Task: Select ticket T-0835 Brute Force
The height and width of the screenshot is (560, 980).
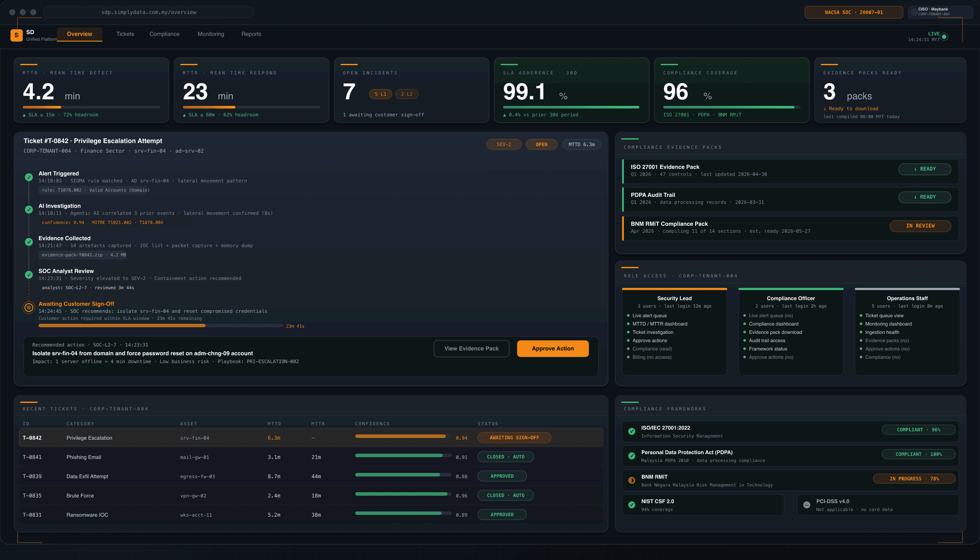Action: [311, 496]
